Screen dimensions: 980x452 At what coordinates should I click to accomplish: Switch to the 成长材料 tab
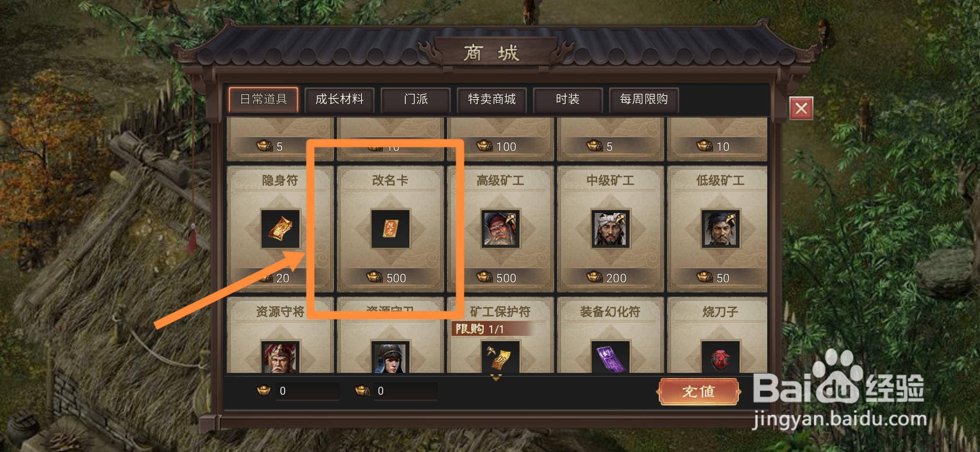coord(340,100)
